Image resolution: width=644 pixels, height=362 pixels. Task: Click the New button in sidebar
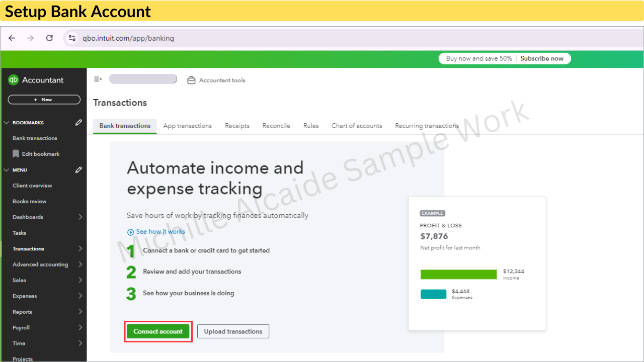point(44,100)
